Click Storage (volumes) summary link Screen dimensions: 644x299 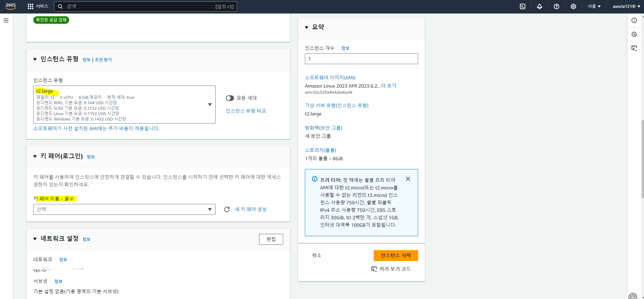320,150
